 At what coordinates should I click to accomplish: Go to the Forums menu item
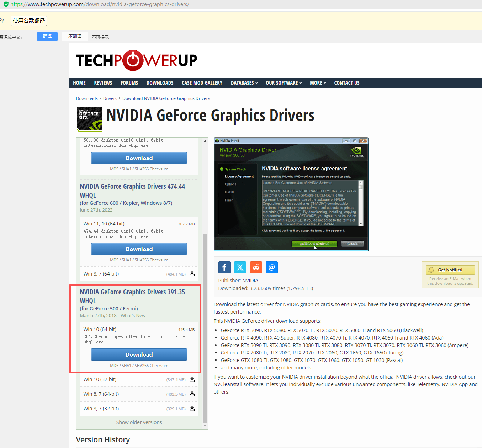129,83
